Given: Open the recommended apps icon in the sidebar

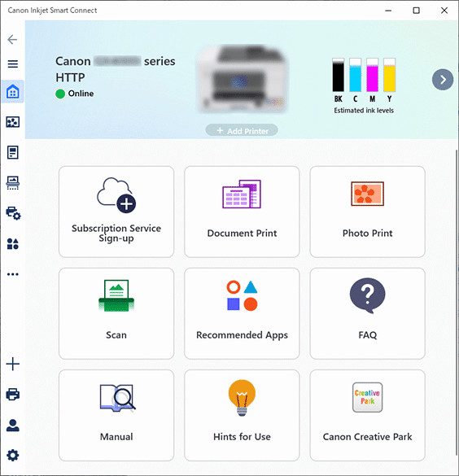Looking at the screenshot, I should coord(13,243).
